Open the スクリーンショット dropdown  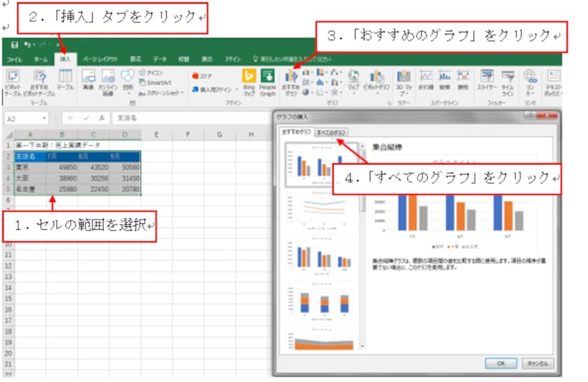(161, 93)
